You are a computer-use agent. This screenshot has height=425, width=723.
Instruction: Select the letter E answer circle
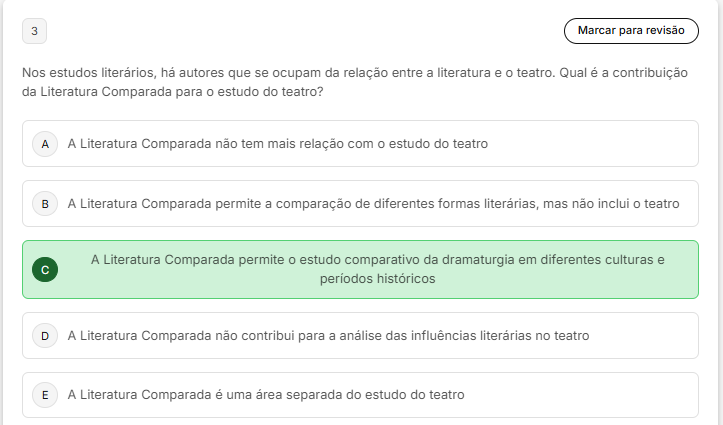44,395
